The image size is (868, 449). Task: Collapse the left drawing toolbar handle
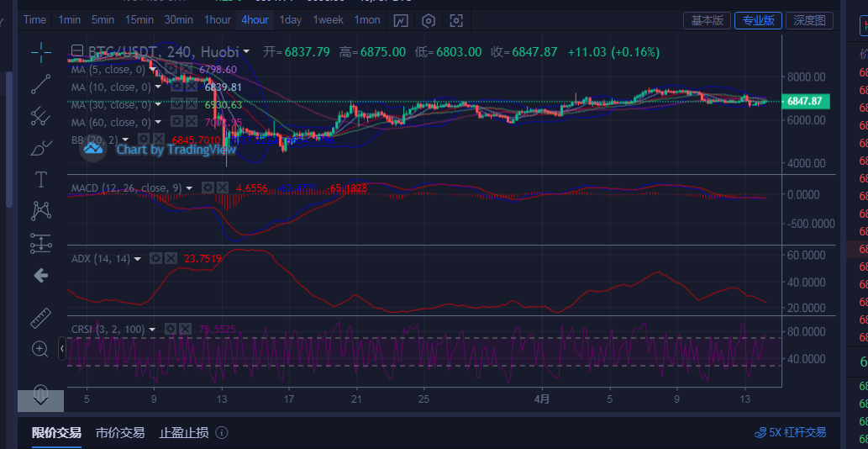62,348
